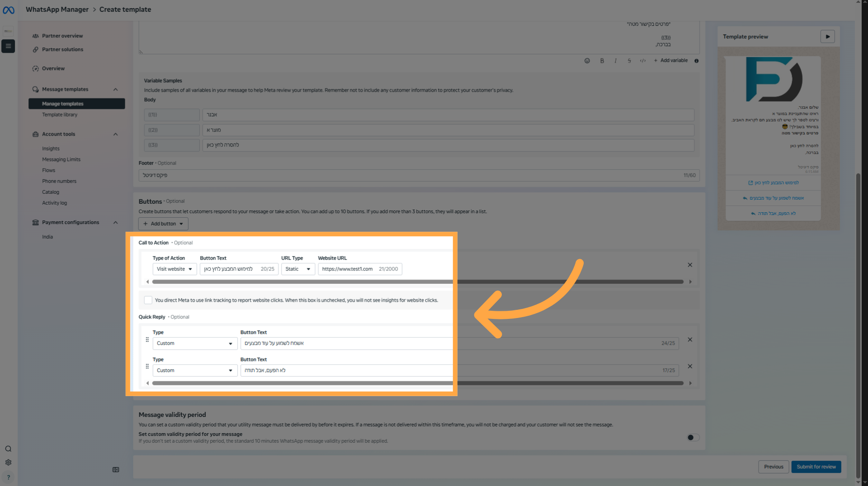Open Catalog in sidebar

[x=51, y=192]
